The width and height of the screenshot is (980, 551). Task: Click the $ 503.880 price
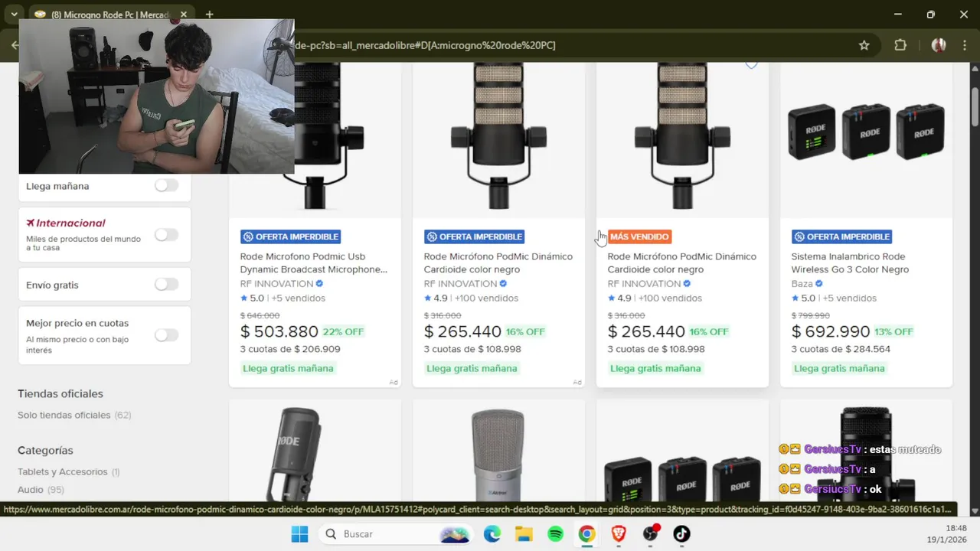pyautogui.click(x=279, y=331)
